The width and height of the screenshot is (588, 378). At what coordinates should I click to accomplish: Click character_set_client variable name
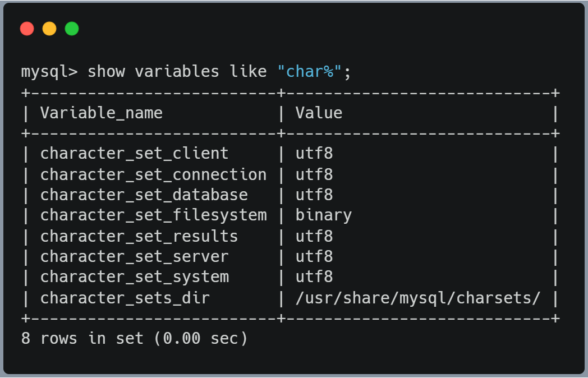tap(134, 154)
